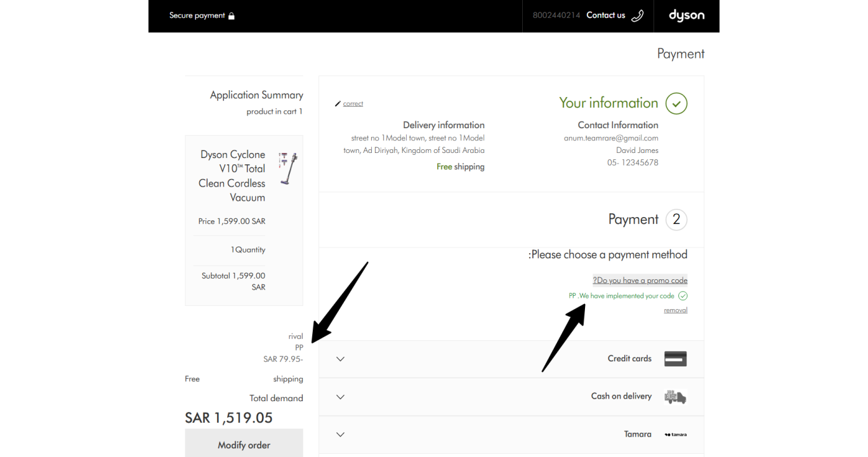The width and height of the screenshot is (868, 457).
Task: Click the step 2 circle beside Payment
Action: [676, 220]
